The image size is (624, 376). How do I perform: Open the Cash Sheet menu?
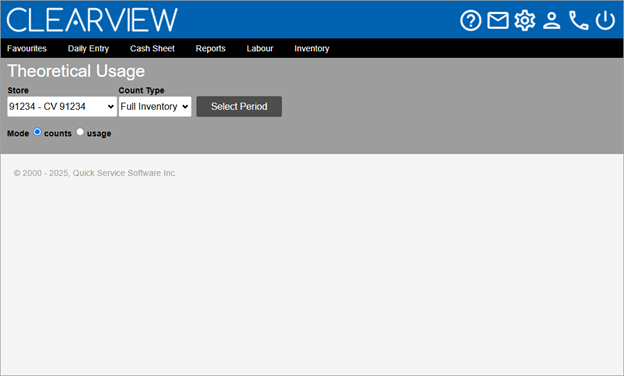152,49
